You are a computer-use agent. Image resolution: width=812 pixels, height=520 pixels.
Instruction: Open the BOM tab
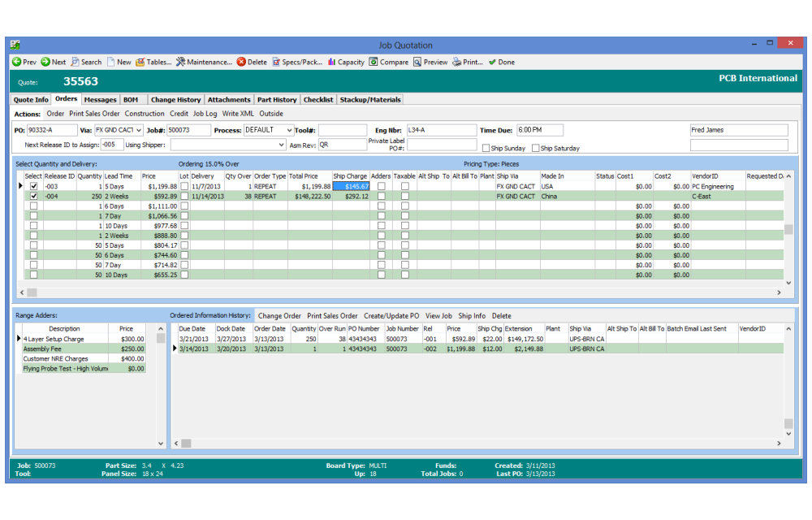(x=131, y=100)
